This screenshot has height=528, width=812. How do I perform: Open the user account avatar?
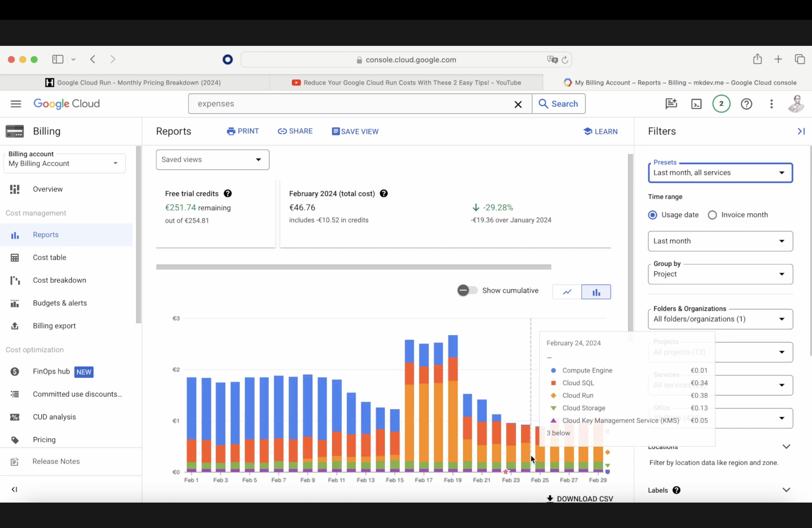click(x=796, y=104)
